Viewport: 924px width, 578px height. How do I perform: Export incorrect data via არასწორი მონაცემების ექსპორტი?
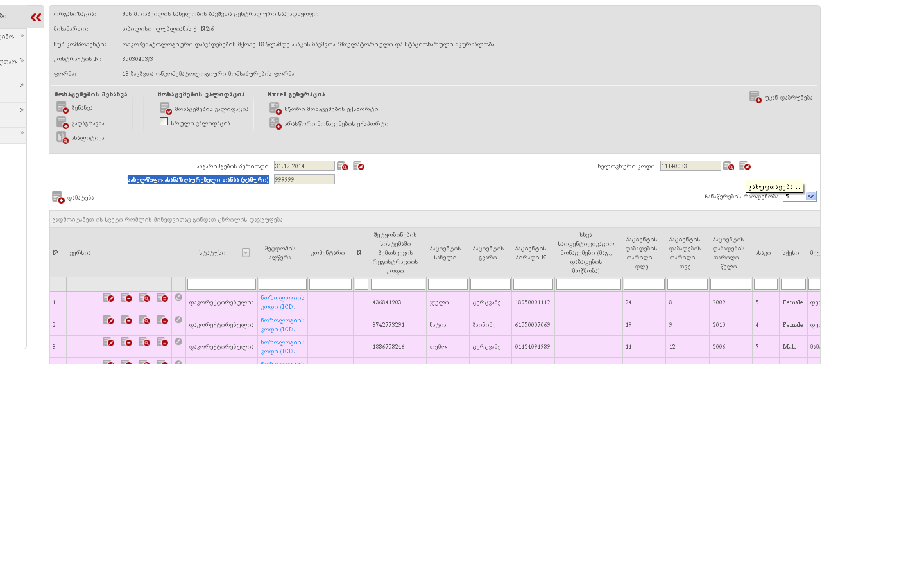[275, 123]
